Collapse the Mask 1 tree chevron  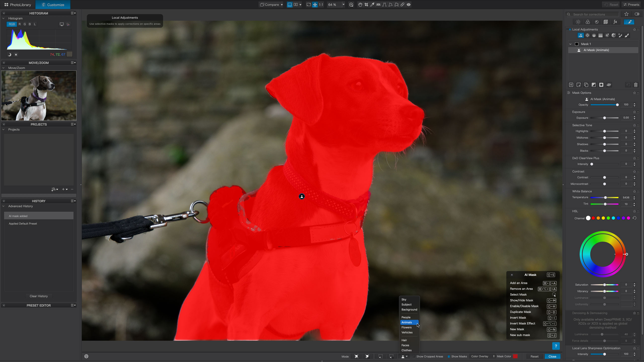pyautogui.click(x=570, y=44)
